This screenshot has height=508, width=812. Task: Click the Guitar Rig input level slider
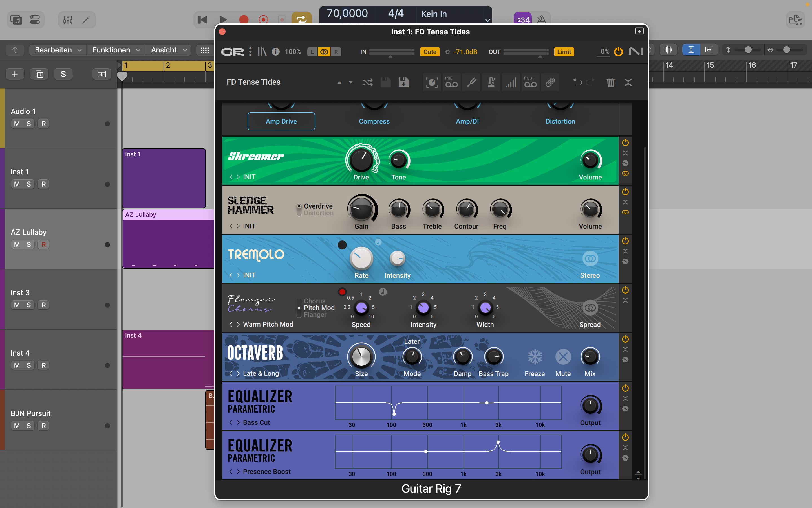392,52
